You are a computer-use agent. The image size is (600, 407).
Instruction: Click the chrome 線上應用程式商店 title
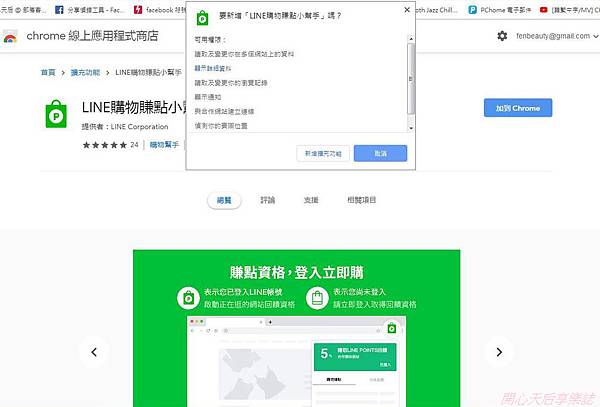[x=93, y=36]
